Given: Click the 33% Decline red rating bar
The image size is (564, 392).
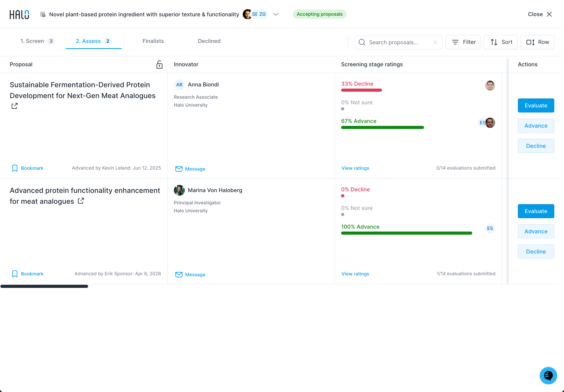Looking at the screenshot, I should [x=361, y=90].
